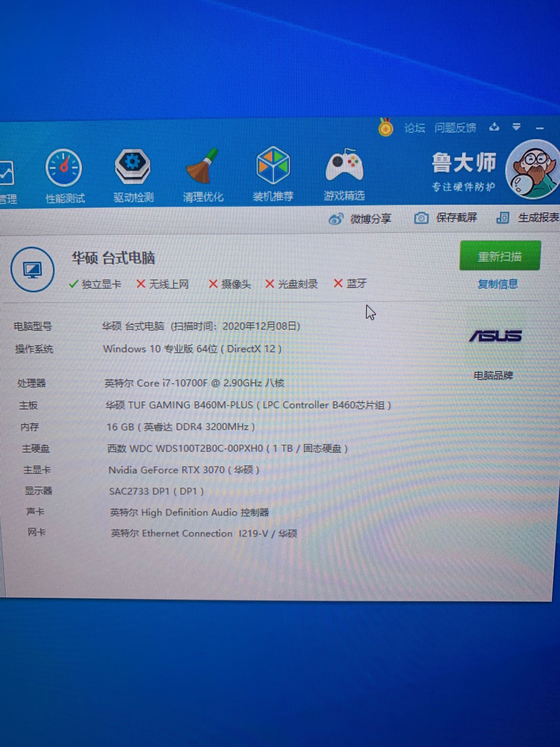The width and height of the screenshot is (560, 747).
Task: Click the 声卡 row label
Action: [36, 512]
